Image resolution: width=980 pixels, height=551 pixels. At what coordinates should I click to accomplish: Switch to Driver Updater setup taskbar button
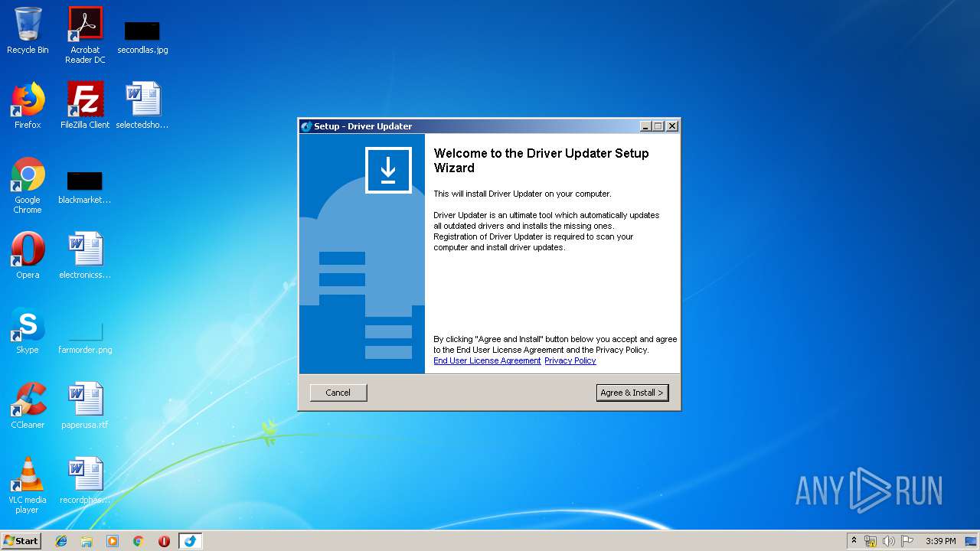191,541
